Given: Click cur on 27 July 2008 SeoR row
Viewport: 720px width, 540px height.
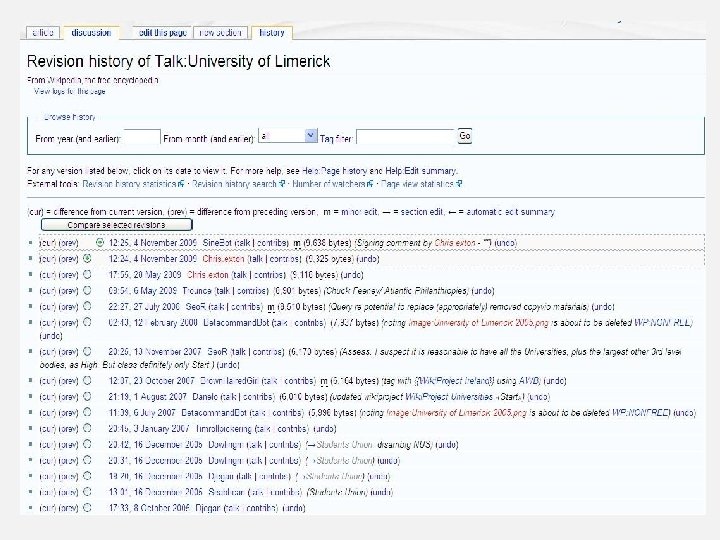Looking at the screenshot, I should pyautogui.click(x=48, y=307).
